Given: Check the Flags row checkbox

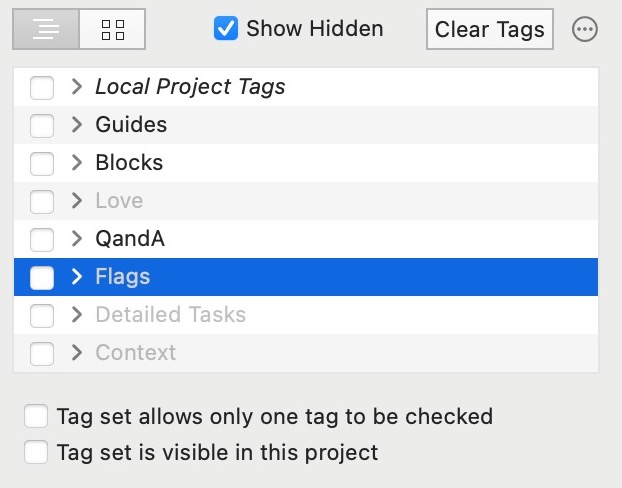Looking at the screenshot, I should (42, 278).
